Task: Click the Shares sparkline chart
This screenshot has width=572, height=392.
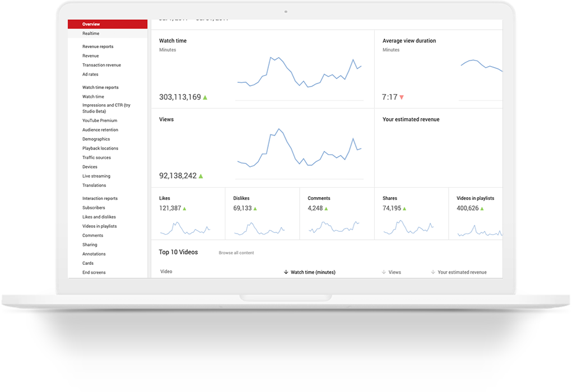Action: point(408,227)
